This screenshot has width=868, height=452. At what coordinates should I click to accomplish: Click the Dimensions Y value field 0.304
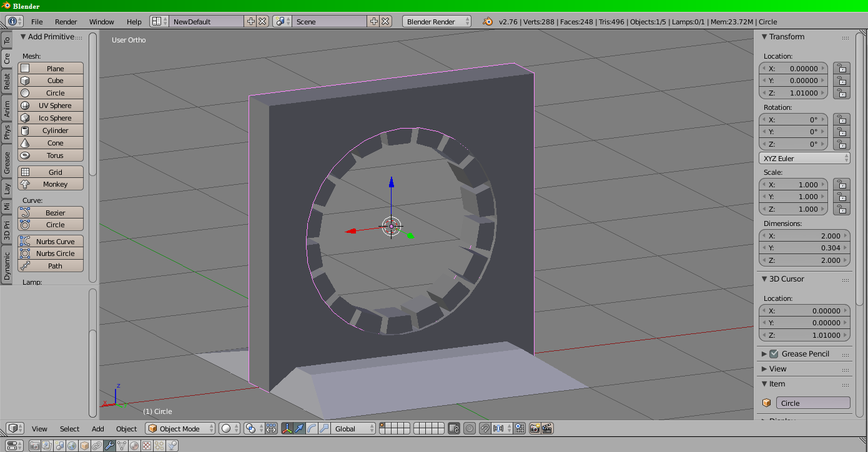tap(804, 248)
